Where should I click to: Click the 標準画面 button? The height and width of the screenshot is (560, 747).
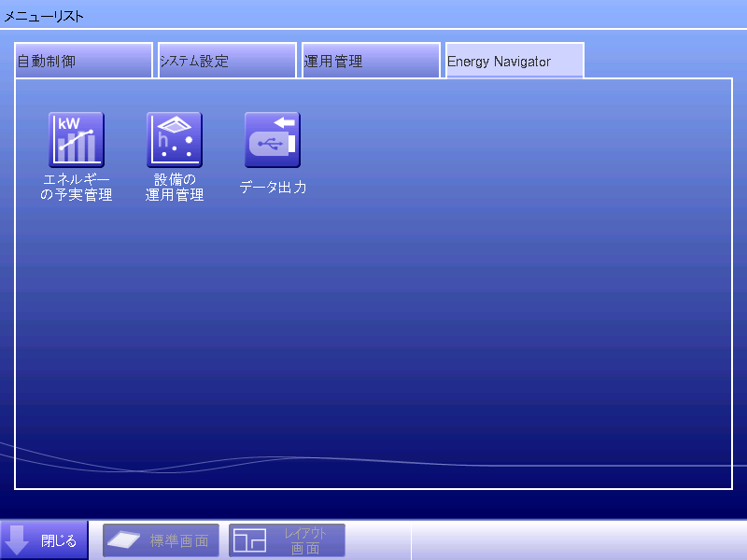tap(161, 540)
